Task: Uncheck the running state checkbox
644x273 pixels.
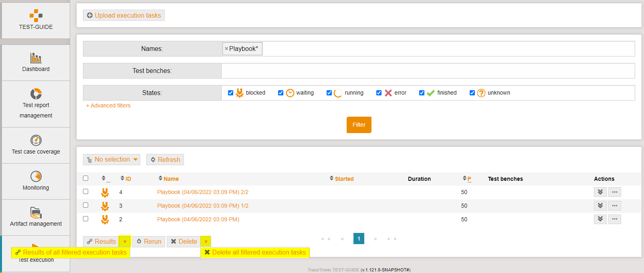Action: (x=329, y=93)
